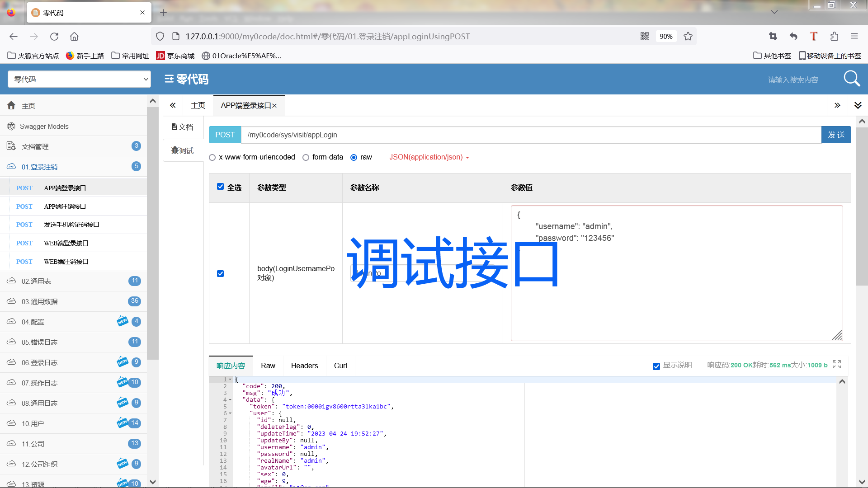Image resolution: width=868 pixels, height=488 pixels.
Task: Expand 11.公司 section
Action: tap(73, 444)
